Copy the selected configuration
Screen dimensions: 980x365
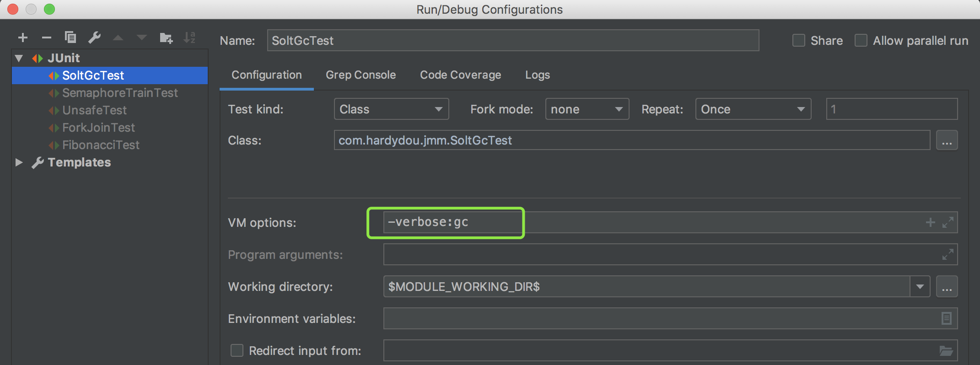pos(70,38)
